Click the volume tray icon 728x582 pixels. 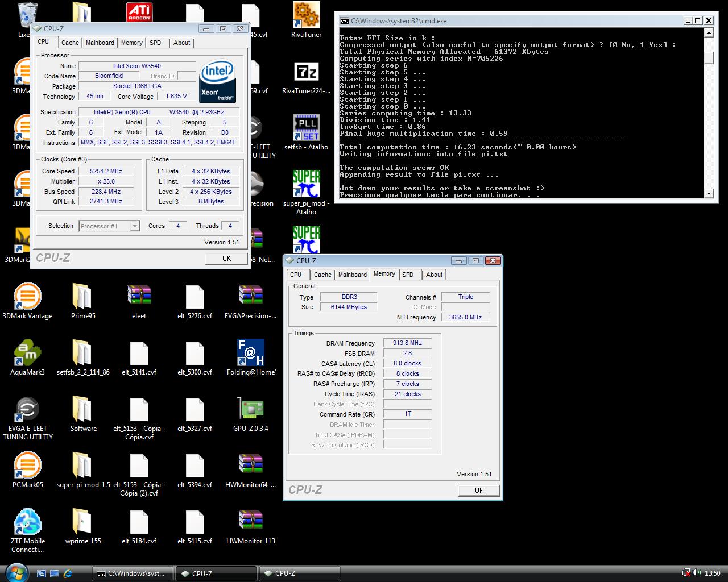pos(696,573)
